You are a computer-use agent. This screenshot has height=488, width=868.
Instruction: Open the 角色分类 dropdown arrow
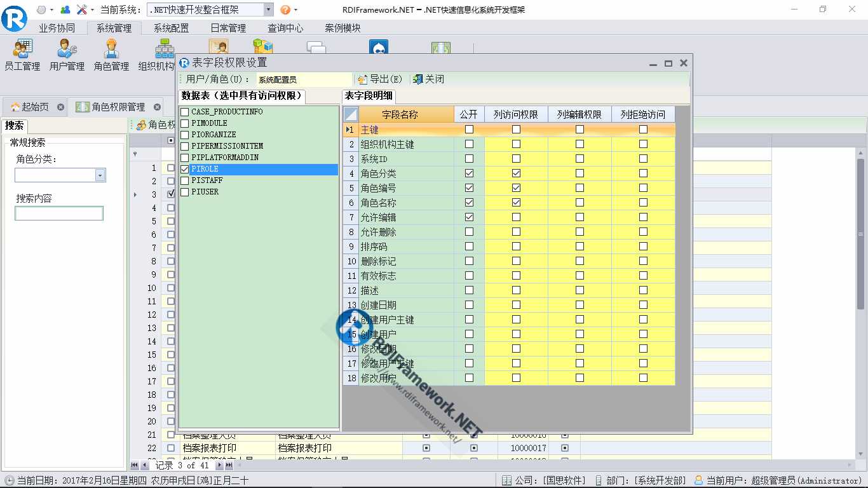tap(100, 175)
